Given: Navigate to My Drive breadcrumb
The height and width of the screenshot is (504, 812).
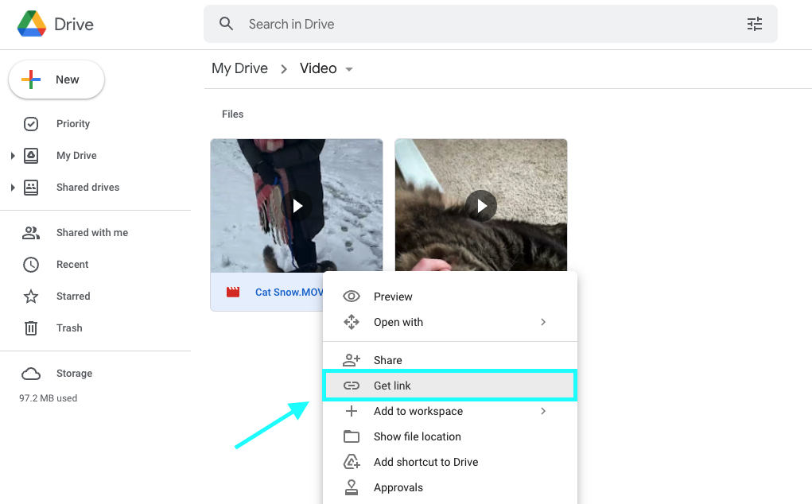Looking at the screenshot, I should pyautogui.click(x=239, y=68).
